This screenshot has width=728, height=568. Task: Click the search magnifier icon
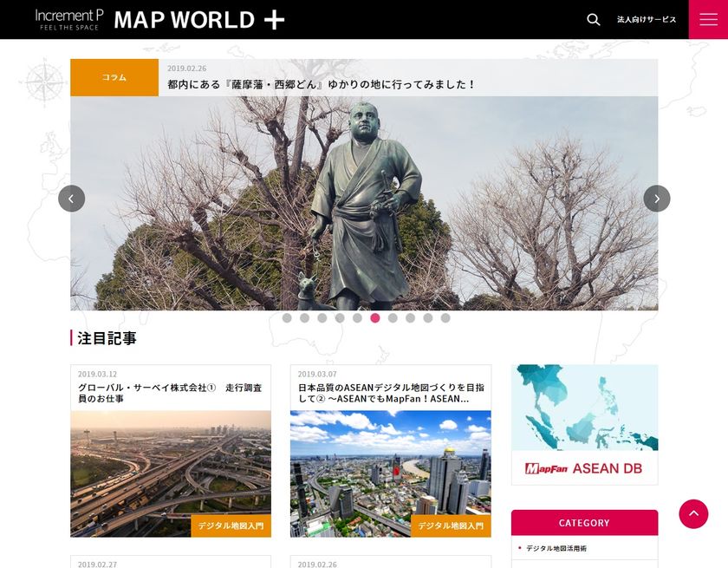tap(594, 18)
